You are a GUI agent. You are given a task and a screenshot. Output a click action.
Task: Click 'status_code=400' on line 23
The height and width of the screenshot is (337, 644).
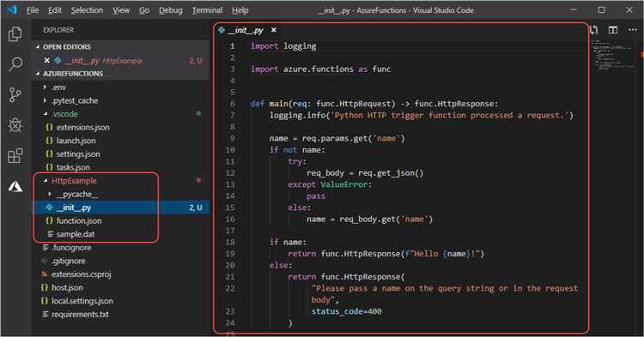pyautogui.click(x=346, y=311)
